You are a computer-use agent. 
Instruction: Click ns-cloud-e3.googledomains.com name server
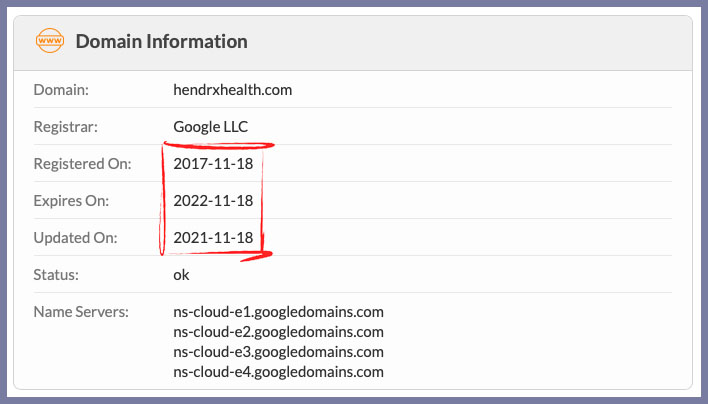[279, 352]
